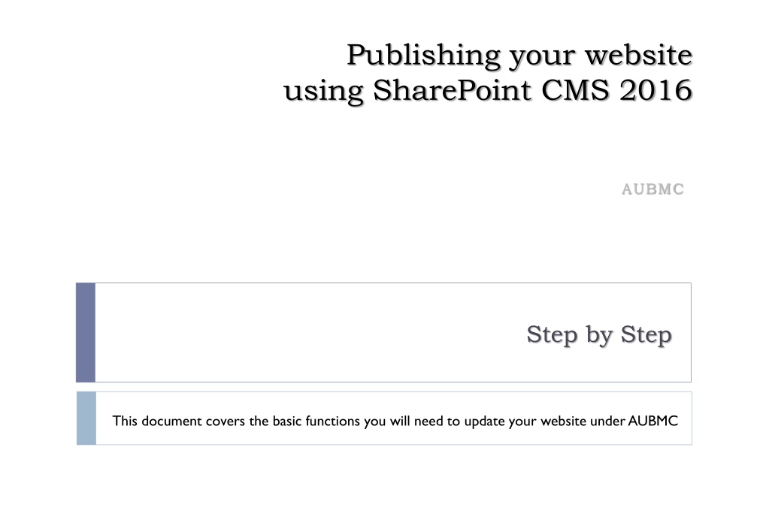Click the year "2016" in the title
Image resolution: width=769 pixels, height=532 pixels.
(x=655, y=90)
